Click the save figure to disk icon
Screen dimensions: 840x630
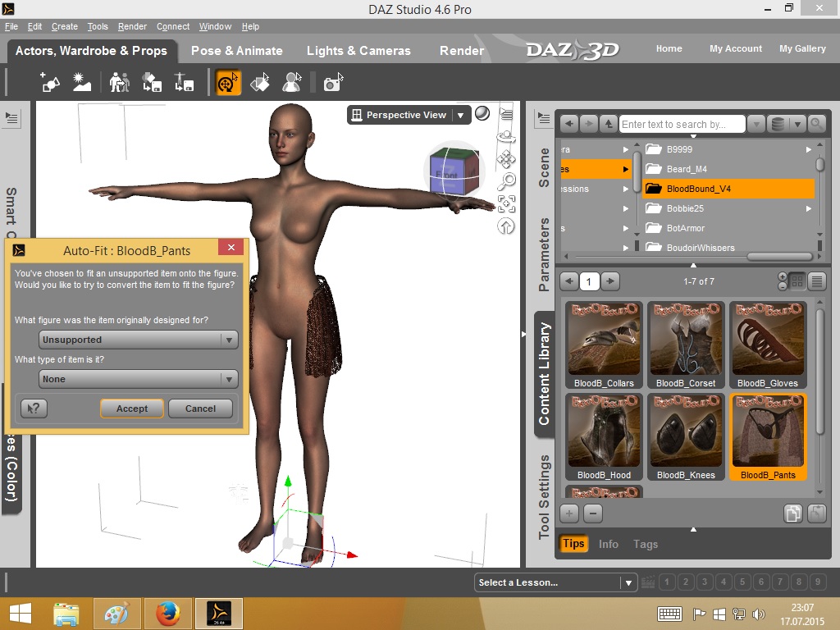click(184, 83)
